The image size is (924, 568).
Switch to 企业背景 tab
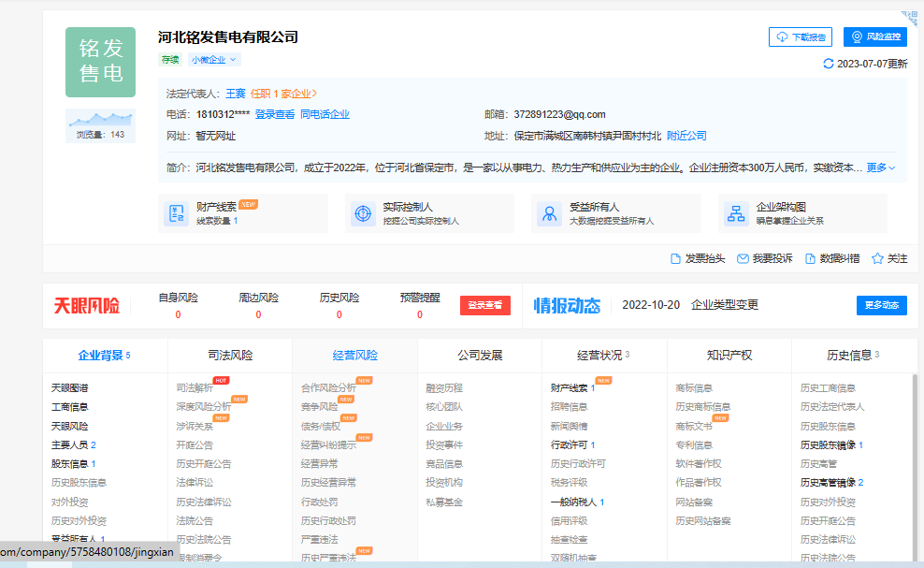coord(105,355)
